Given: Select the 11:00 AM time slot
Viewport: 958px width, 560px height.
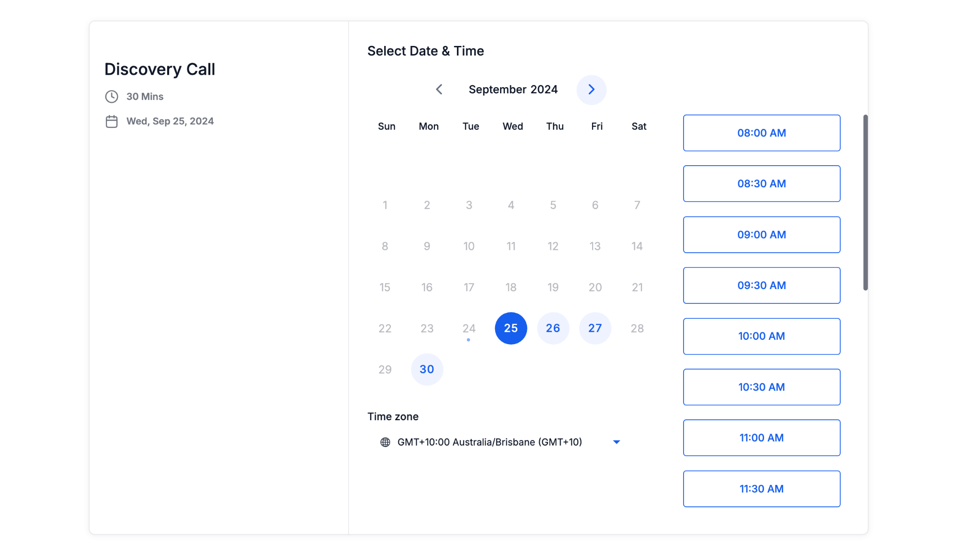Looking at the screenshot, I should tap(762, 438).
